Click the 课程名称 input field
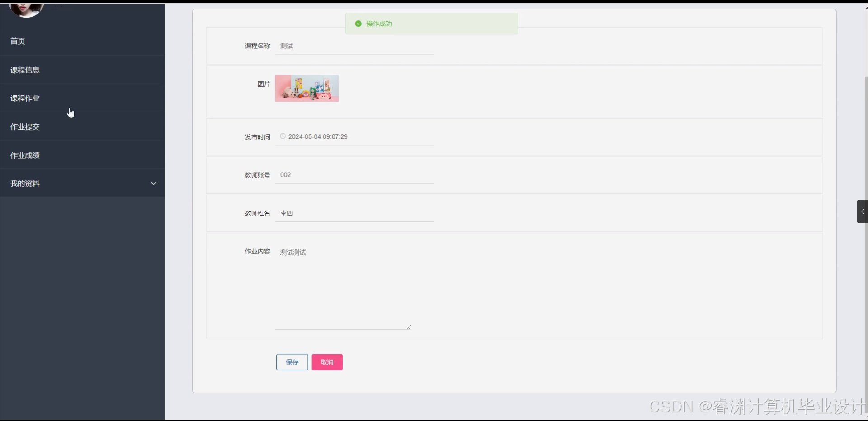The image size is (868, 421). 354,46
